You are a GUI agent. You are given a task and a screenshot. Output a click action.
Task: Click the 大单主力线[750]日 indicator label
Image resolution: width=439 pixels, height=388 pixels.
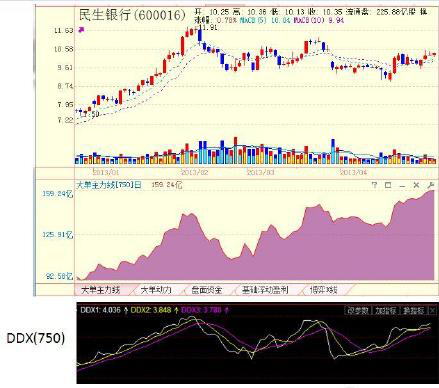(109, 185)
